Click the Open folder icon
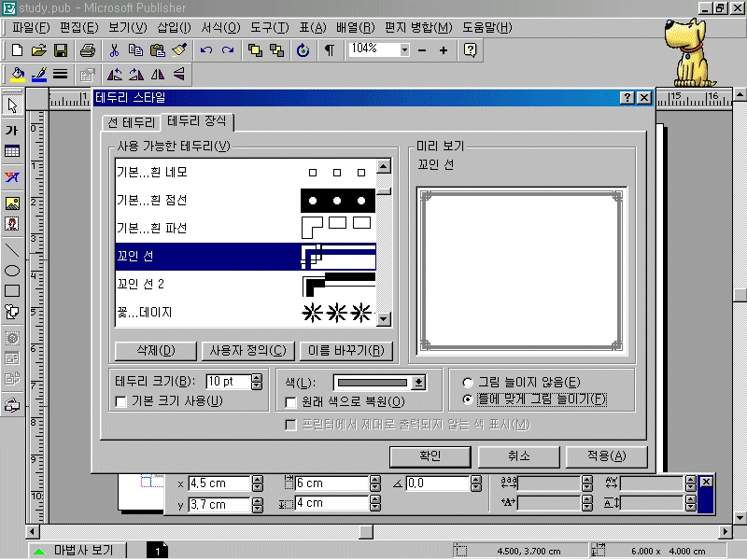The height and width of the screenshot is (560, 747). pos(39,50)
